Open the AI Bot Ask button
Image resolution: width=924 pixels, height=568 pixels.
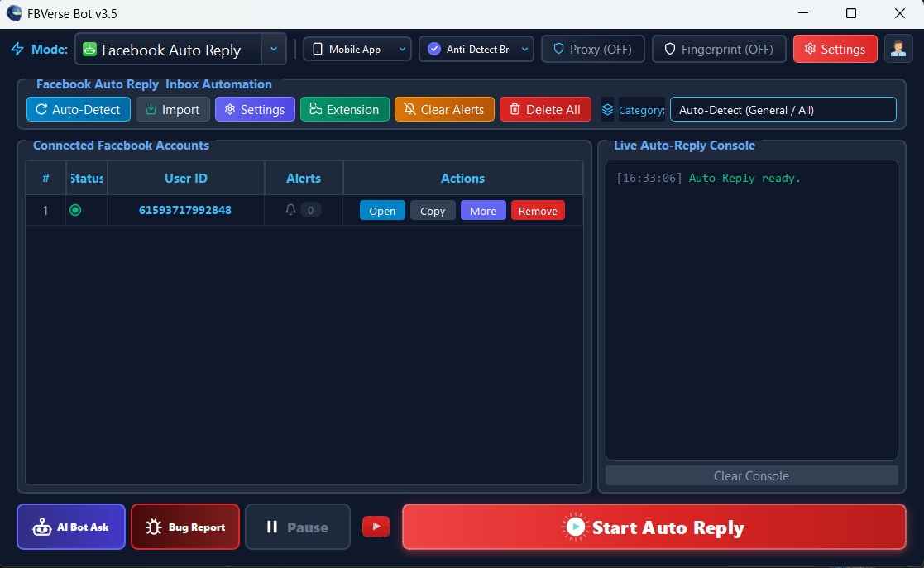tap(71, 527)
